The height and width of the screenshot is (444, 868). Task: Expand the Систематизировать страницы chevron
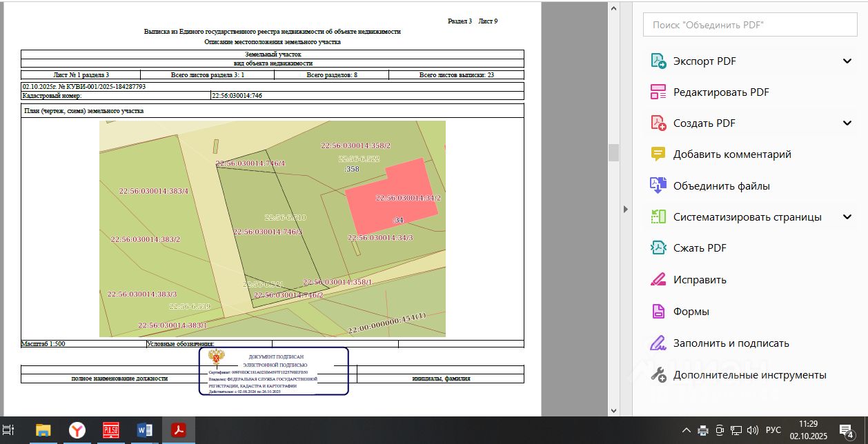coord(847,217)
